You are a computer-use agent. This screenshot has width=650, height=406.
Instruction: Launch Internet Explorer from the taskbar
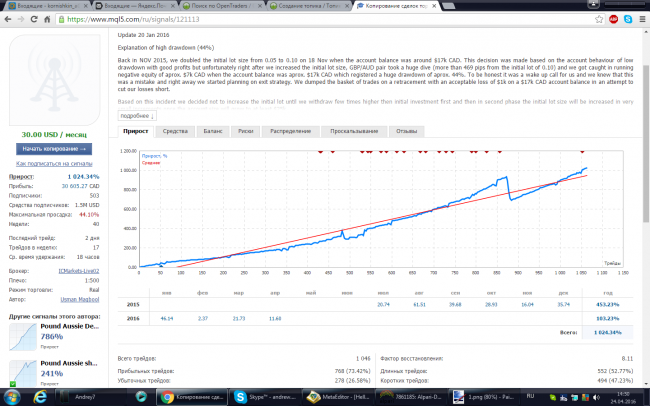(40, 397)
